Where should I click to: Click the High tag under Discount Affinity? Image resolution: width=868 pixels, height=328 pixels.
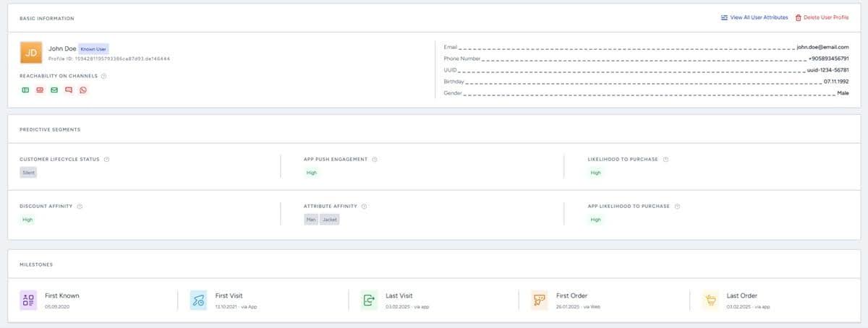tap(27, 220)
